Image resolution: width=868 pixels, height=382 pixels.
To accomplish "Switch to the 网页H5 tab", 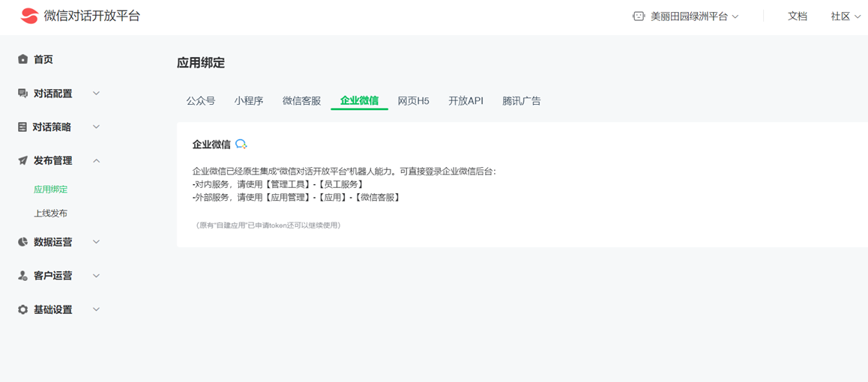I will click(414, 100).
